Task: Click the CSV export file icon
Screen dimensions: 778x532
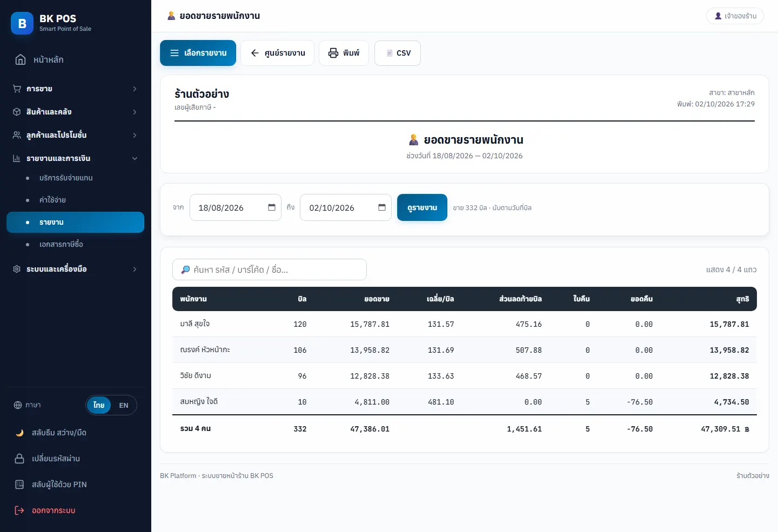Action: coord(389,53)
